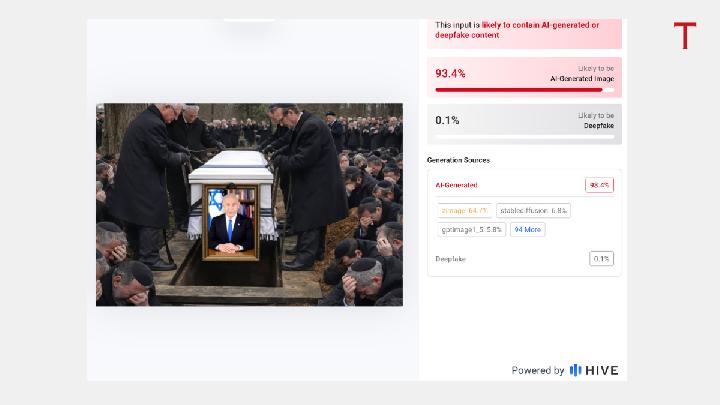720x405 pixels.
Task: Click the framed portrait inside the image
Action: pos(231,222)
